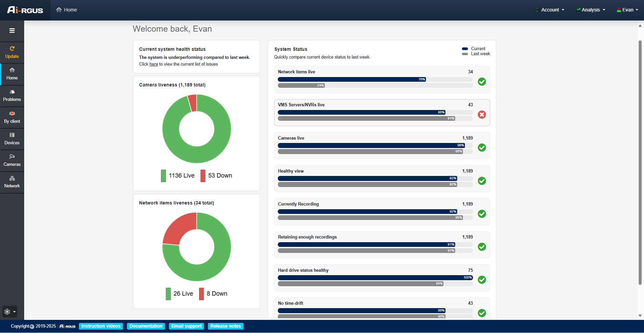Select Home in the top navigation

pos(66,10)
